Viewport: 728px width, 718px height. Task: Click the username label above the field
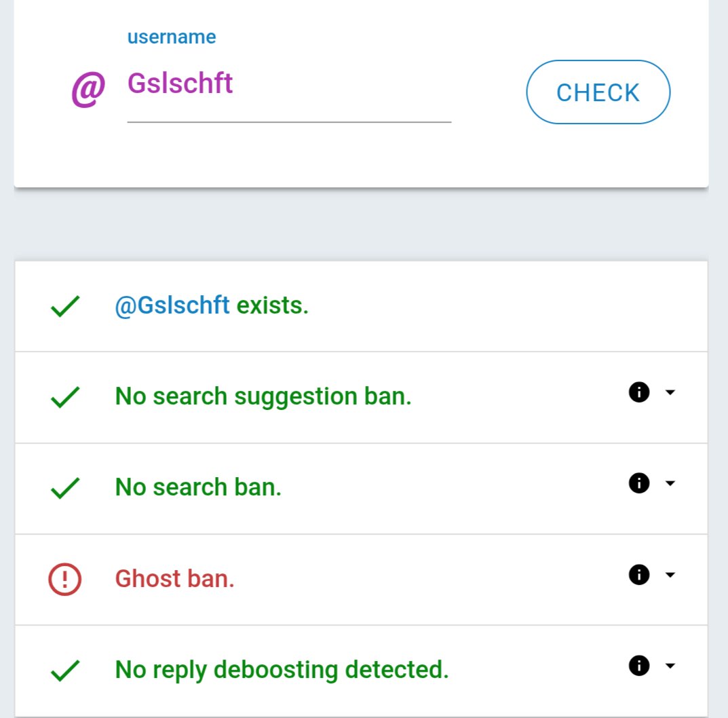click(x=172, y=37)
